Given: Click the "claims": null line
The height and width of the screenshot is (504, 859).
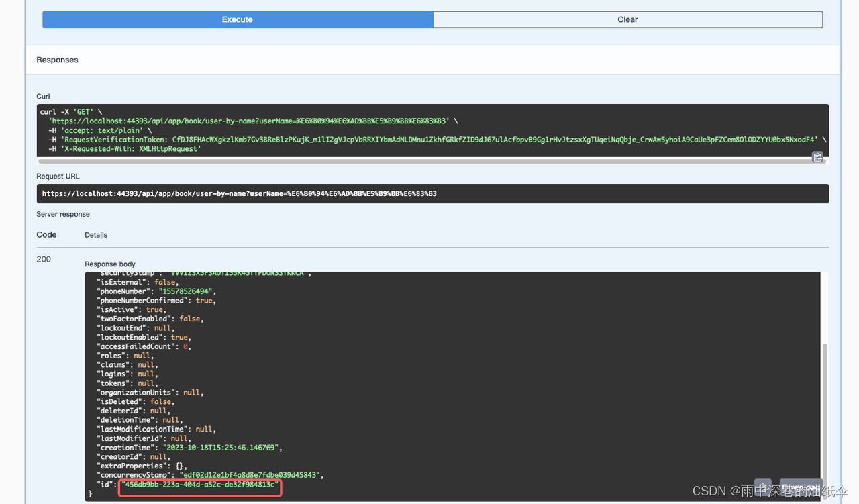Looking at the screenshot, I should pos(126,365).
